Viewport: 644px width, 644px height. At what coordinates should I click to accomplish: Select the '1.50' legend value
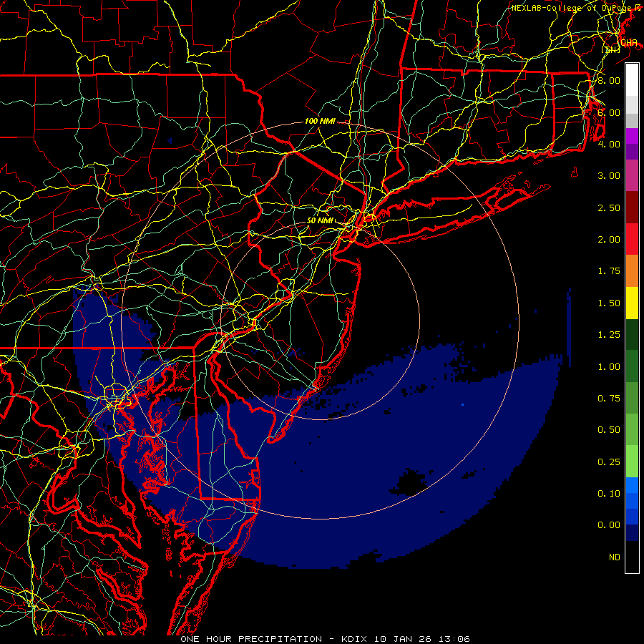[609, 303]
